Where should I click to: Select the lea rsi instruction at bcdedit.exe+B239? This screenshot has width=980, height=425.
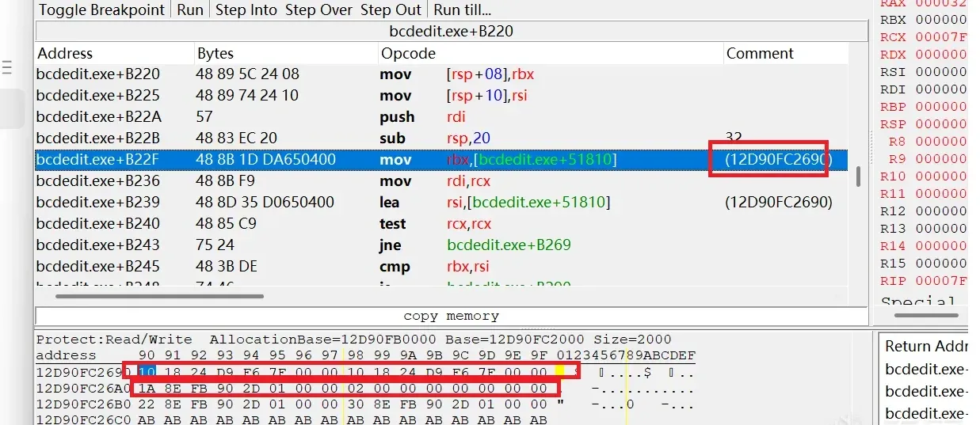(441, 203)
